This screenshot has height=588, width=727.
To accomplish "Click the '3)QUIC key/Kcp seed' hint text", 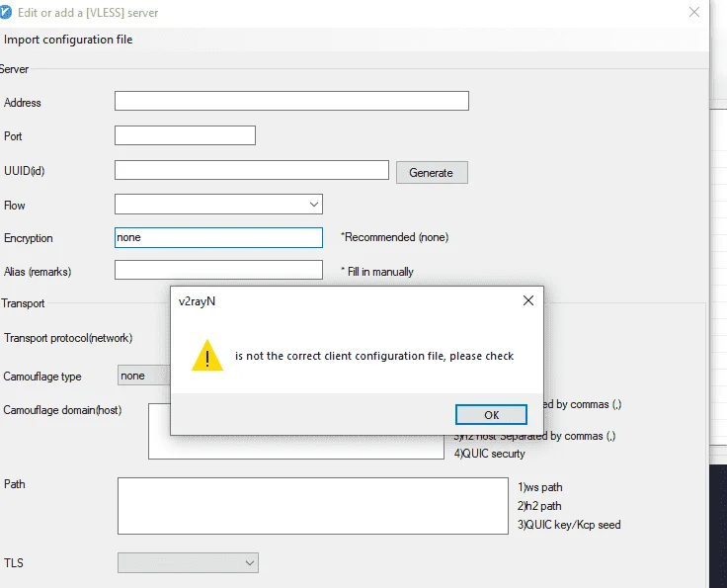I will (569, 525).
